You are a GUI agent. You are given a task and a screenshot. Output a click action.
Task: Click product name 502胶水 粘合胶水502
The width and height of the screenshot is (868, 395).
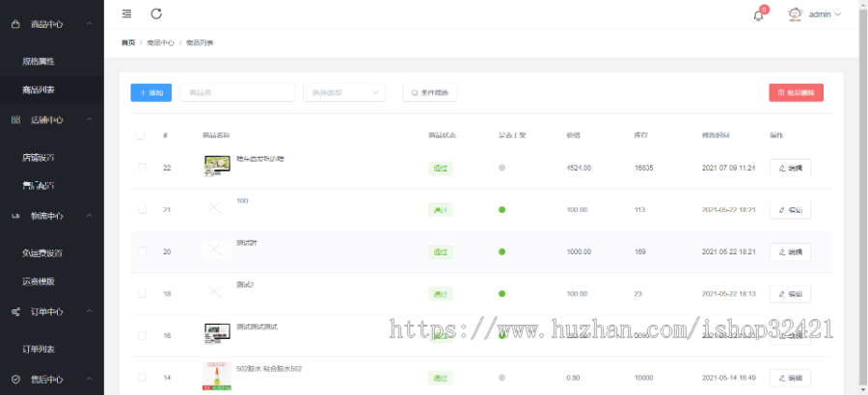click(269, 368)
